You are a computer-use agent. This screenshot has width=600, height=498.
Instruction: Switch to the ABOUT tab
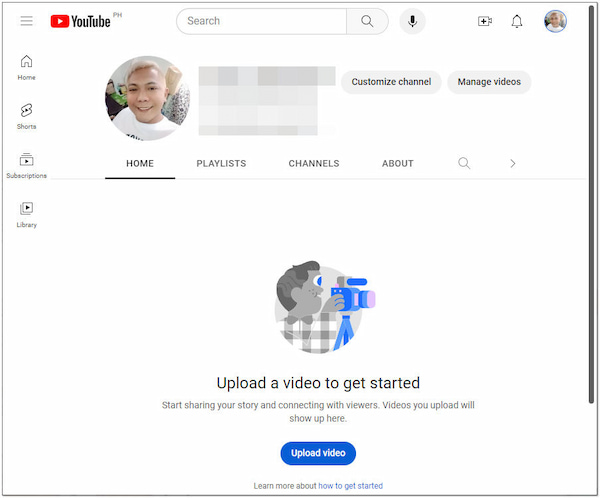pos(398,163)
